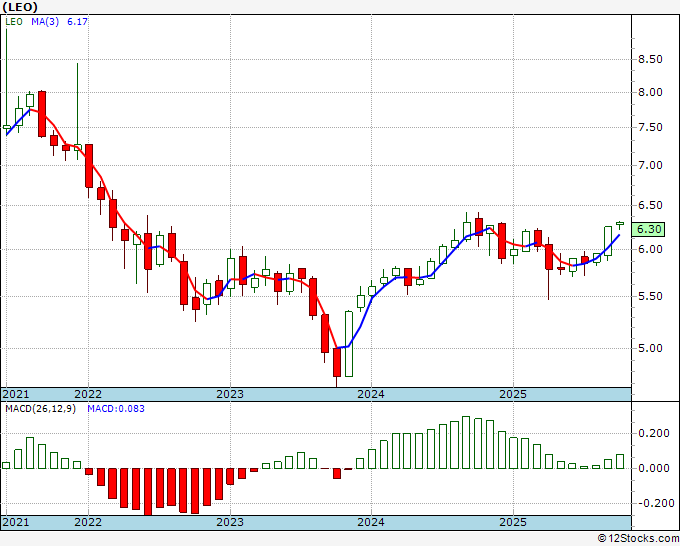This screenshot has width=680, height=546.
Task: Click the 5.00 price axis label
Action: tap(650, 348)
